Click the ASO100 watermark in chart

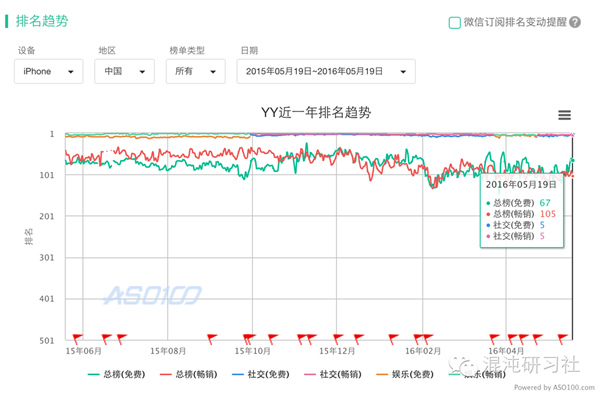tap(152, 295)
